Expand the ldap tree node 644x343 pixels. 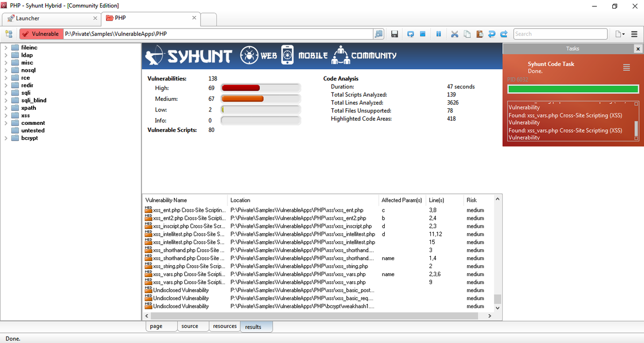pos(5,55)
